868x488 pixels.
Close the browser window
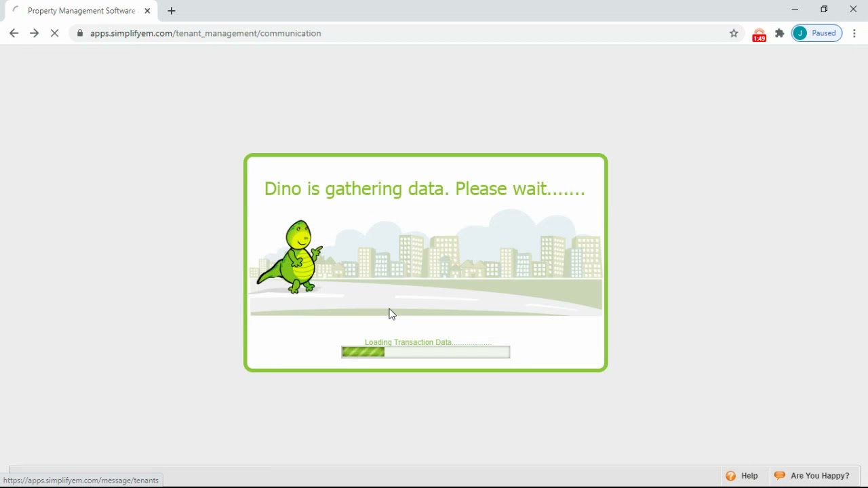click(x=853, y=9)
